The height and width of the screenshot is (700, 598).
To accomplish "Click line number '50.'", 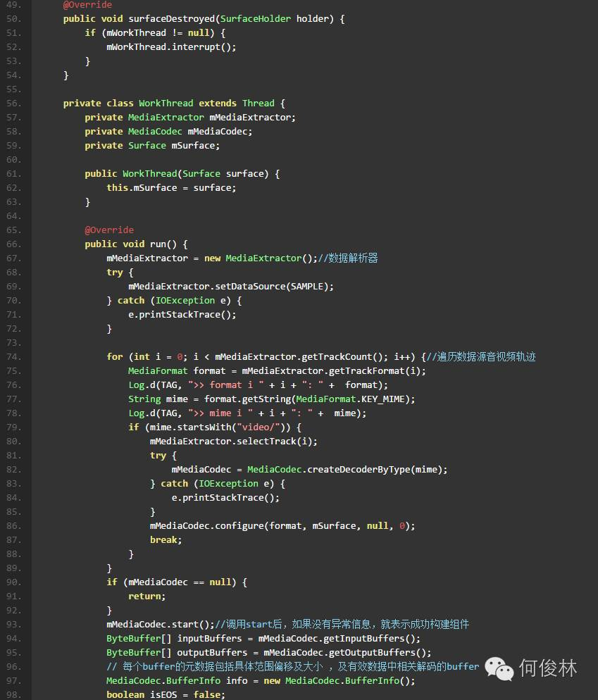I will tap(14, 19).
